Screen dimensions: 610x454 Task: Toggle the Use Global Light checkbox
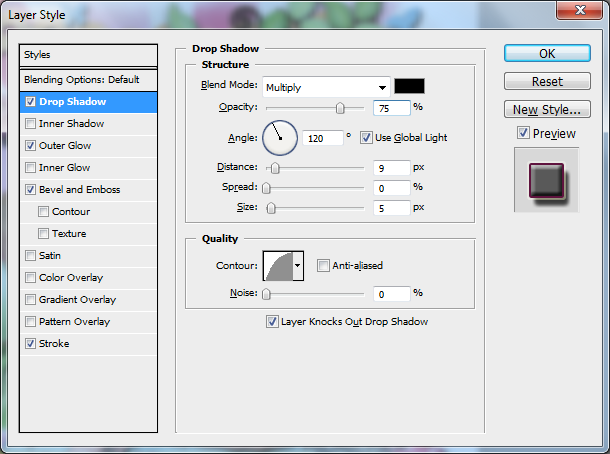click(366, 138)
